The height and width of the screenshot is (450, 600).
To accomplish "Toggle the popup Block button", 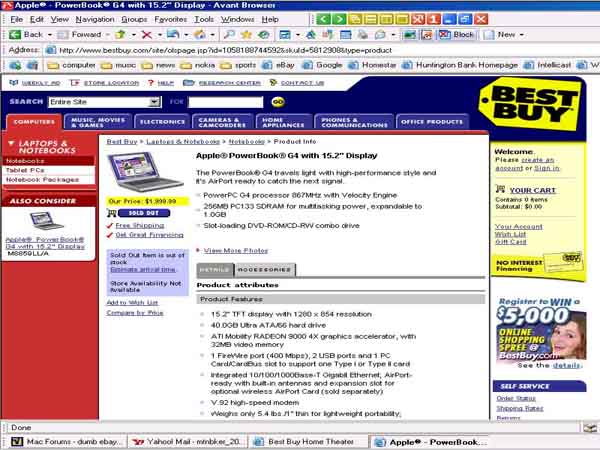I will coord(457,35).
